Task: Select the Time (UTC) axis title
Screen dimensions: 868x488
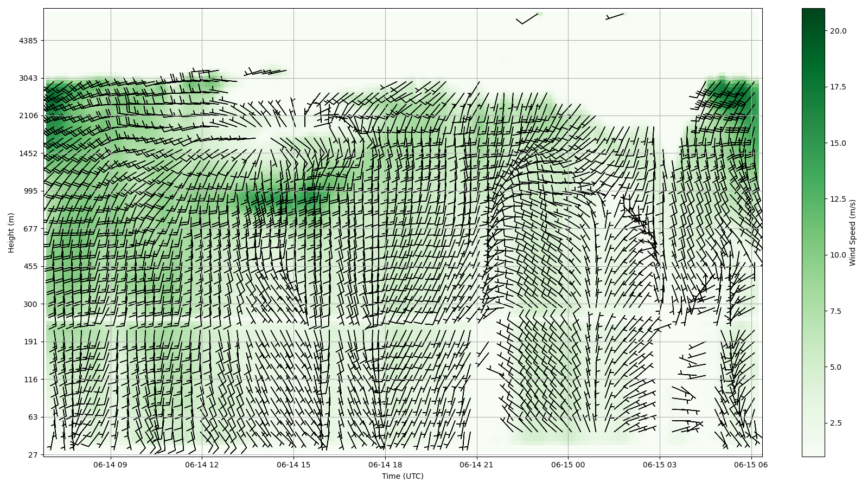Action: 403,476
